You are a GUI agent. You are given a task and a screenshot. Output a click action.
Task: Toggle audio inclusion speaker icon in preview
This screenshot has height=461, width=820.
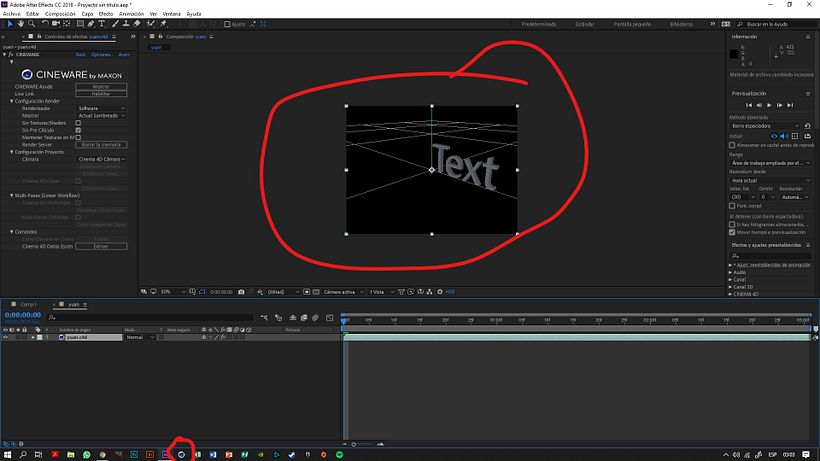784,136
